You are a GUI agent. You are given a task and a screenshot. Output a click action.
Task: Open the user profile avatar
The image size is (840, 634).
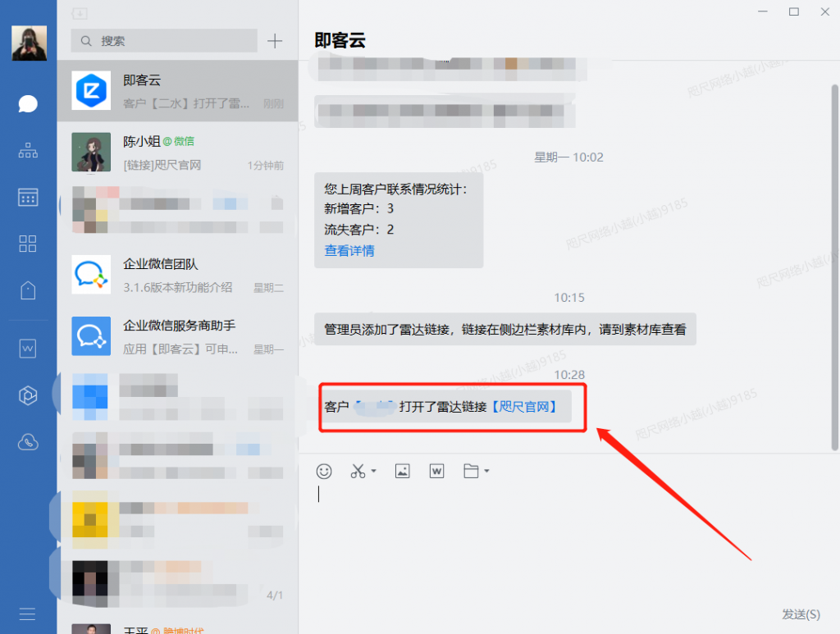[x=29, y=43]
